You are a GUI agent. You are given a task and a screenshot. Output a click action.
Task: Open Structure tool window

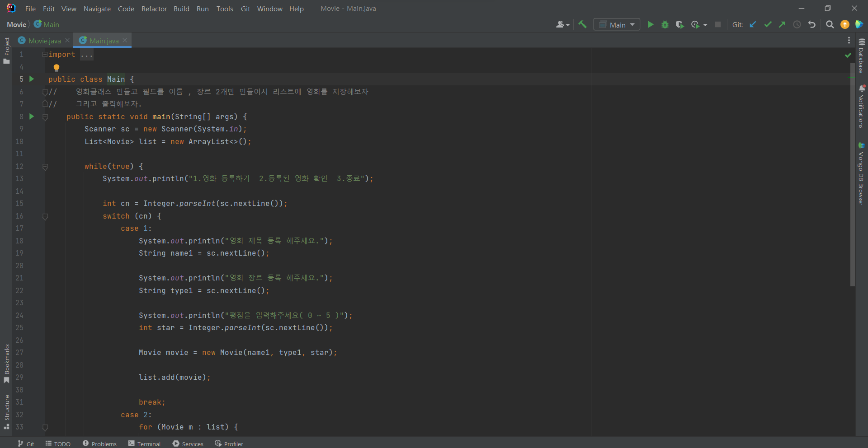coord(7,412)
